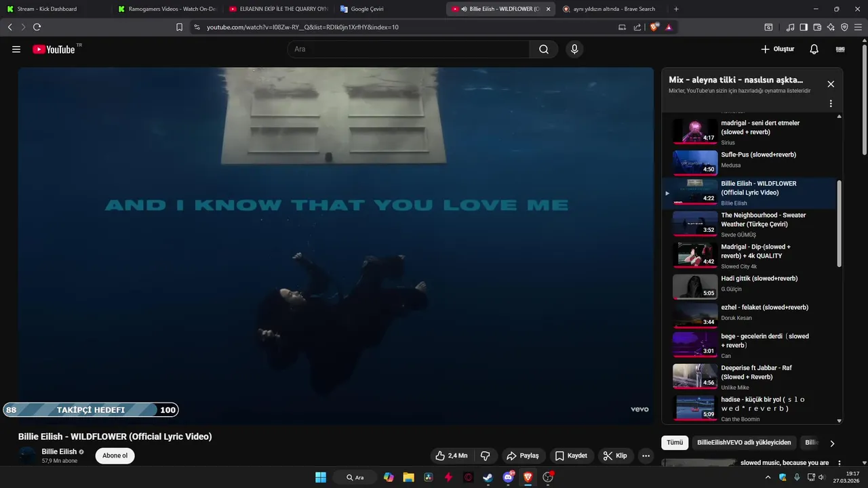The image size is (868, 488).
Task: Click the YouTube search input field
Action: (408, 49)
